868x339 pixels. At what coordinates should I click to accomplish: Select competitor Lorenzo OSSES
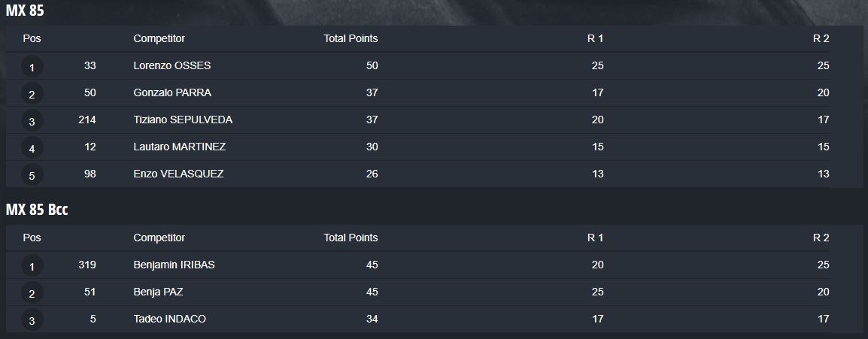[172, 65]
